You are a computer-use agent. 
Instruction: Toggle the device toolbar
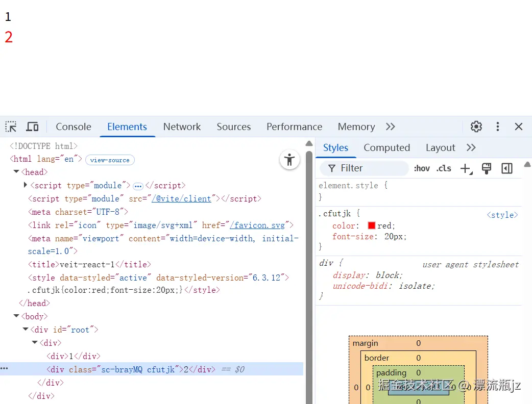32,127
